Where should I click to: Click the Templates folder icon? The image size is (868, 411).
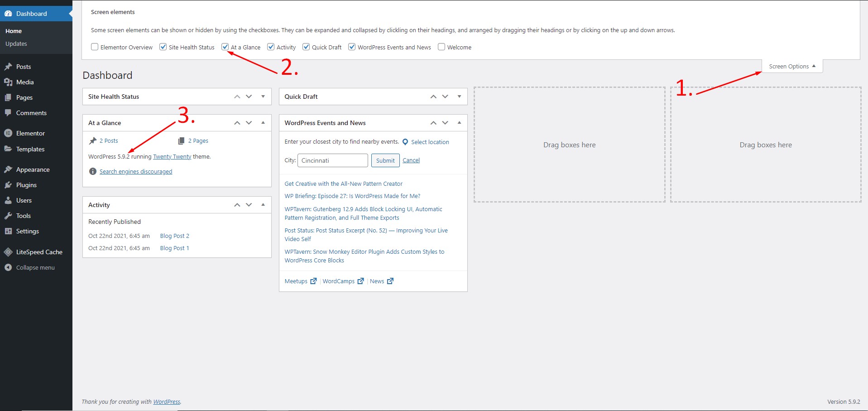(8, 149)
